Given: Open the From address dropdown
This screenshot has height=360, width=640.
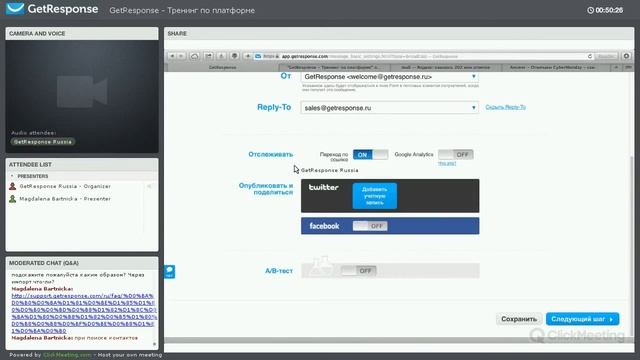Looking at the screenshot, I should pos(390,77).
